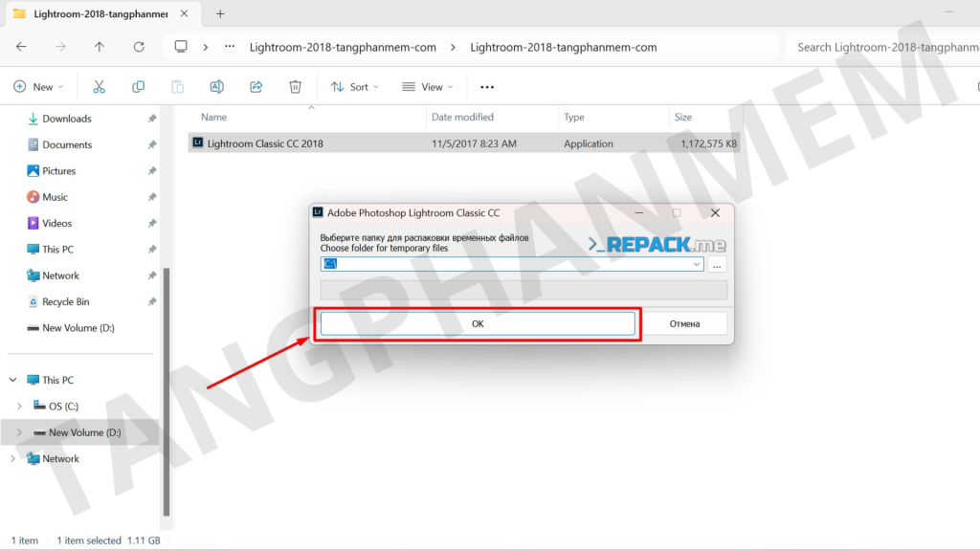Screen dimensions: 980x551
Task: Click the Paste icon in toolbar
Action: point(177,87)
